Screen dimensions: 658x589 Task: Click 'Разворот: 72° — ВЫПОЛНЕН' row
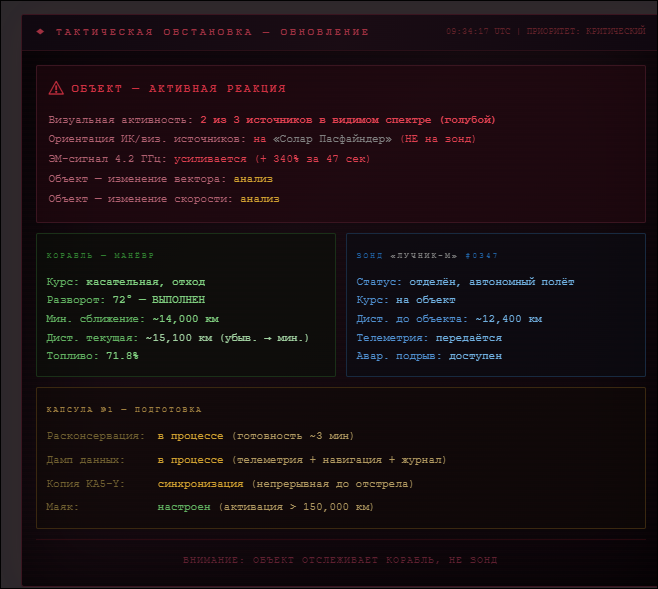(126, 300)
